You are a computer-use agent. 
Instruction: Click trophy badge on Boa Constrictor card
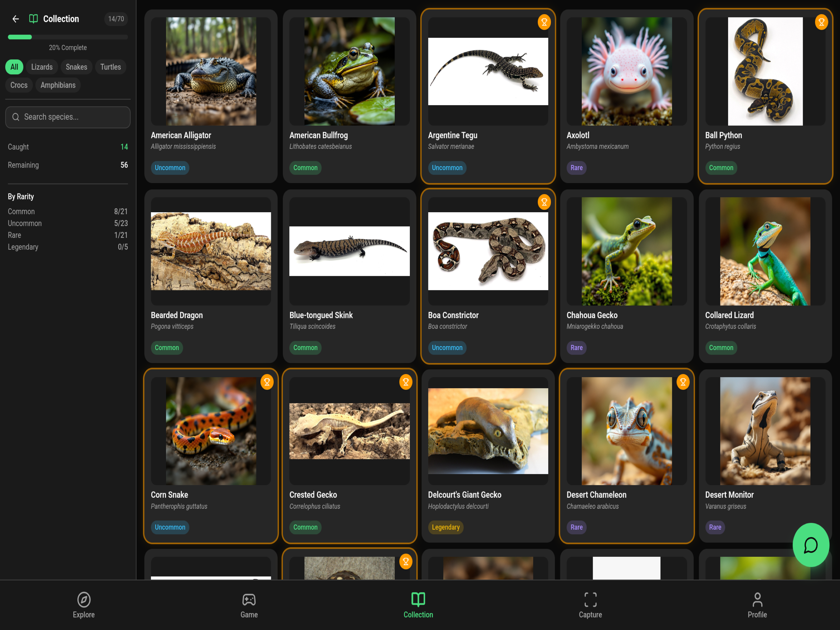point(544,202)
